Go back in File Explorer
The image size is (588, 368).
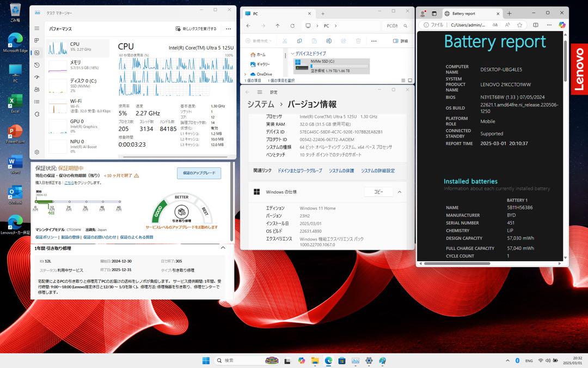(248, 26)
